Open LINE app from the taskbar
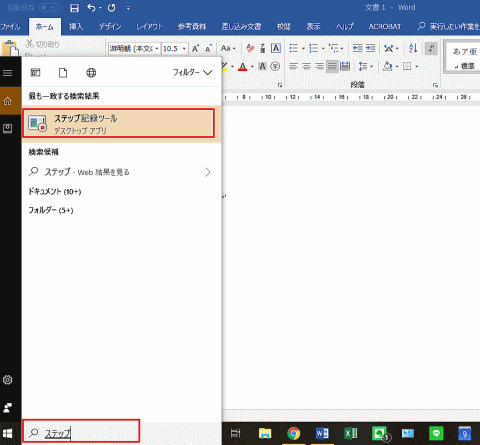480x445 pixels. pos(436,433)
